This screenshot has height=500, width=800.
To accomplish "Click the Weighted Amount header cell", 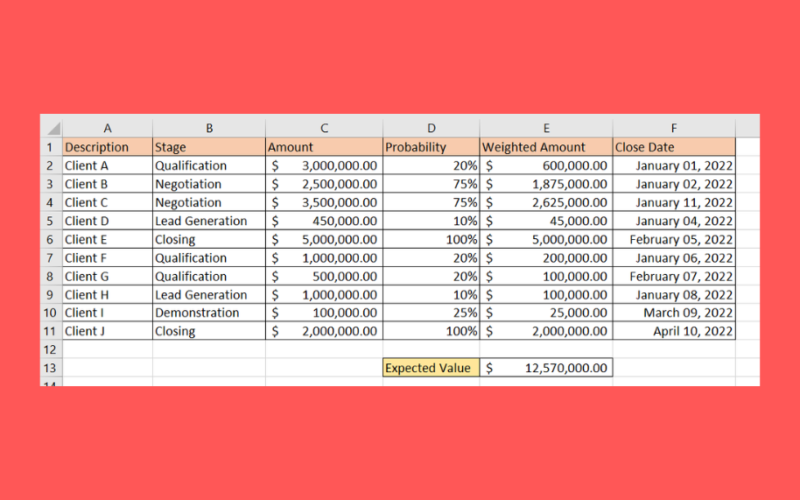I will [546, 147].
